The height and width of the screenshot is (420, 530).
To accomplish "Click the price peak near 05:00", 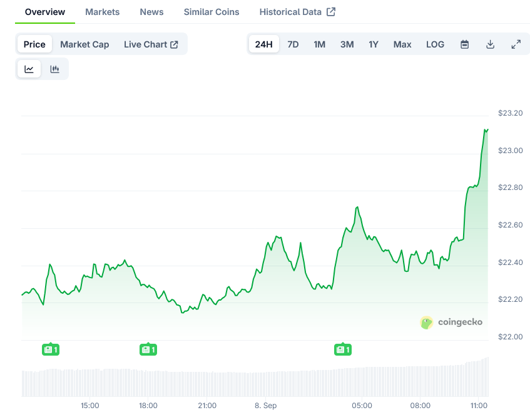I will [357, 207].
